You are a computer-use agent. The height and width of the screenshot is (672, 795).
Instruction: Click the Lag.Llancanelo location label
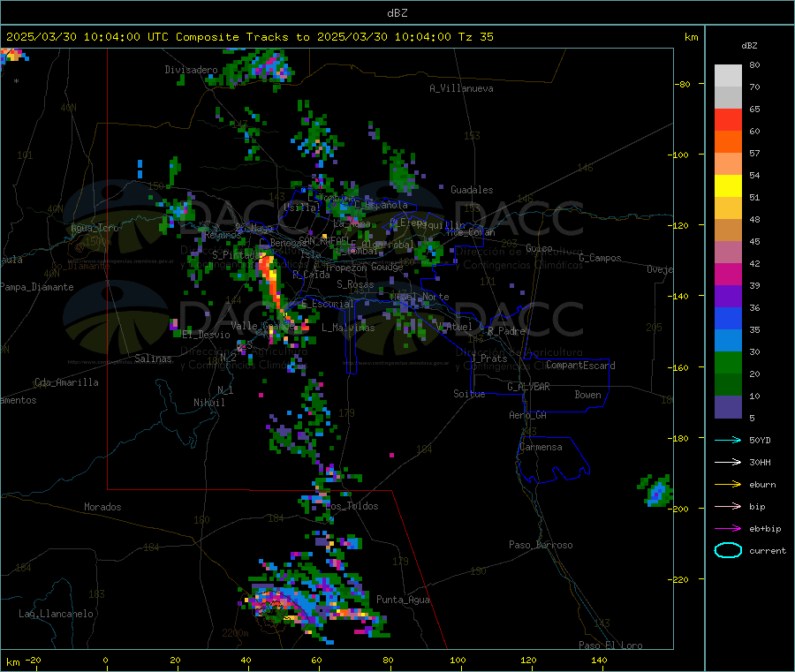pyautogui.click(x=56, y=614)
